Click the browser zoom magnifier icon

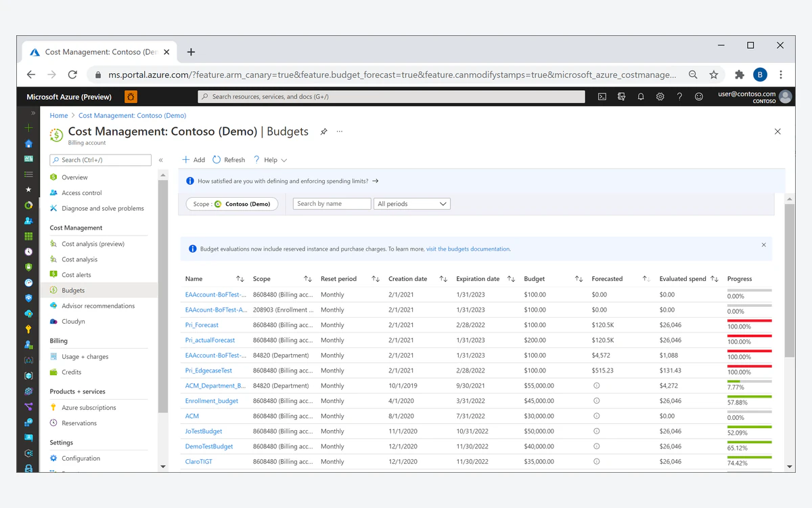click(x=693, y=75)
